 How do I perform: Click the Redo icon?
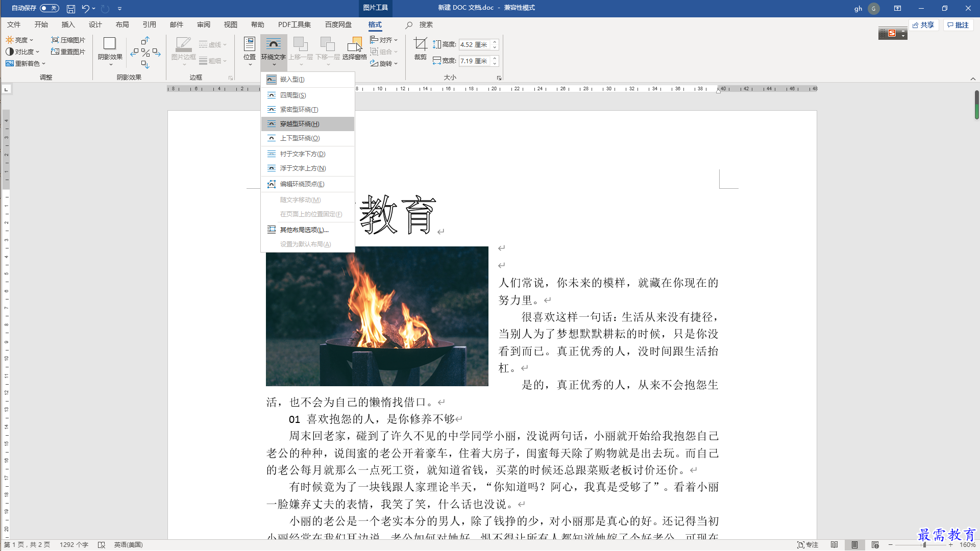pos(105,9)
